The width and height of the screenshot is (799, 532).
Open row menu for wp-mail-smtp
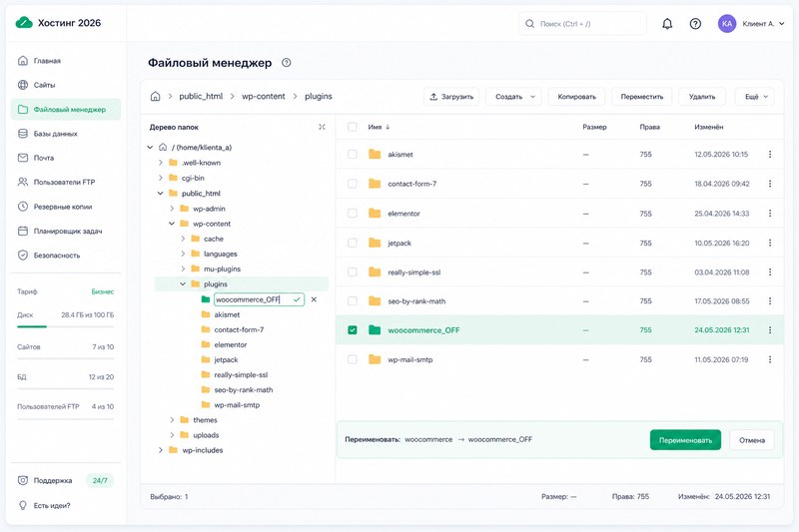click(x=770, y=360)
